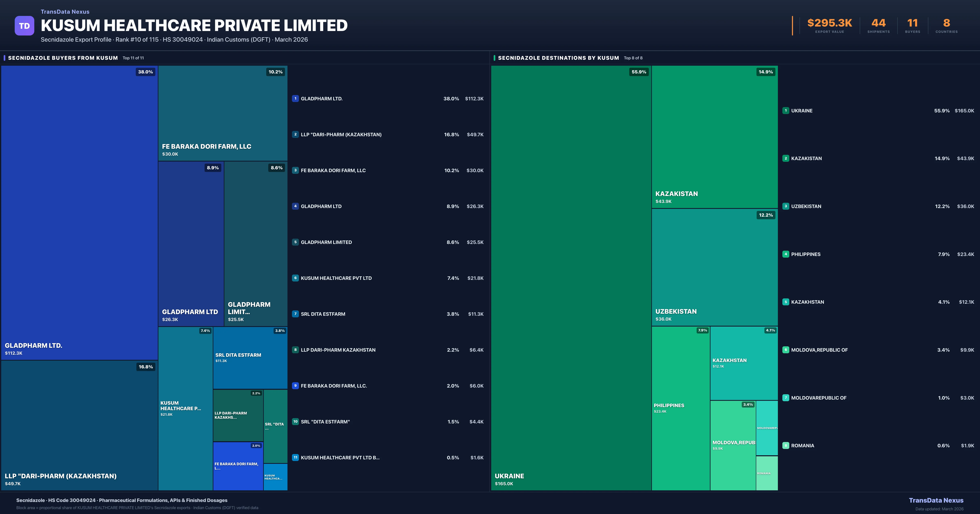The width and height of the screenshot is (980, 514).
Task: Expand the Top 8 of 8 label
Action: pos(633,58)
